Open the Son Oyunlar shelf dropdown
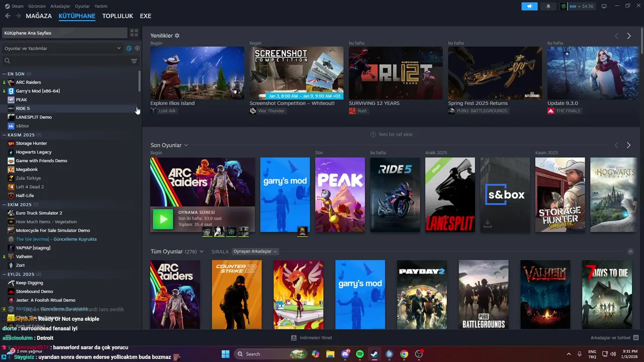644x362 pixels. [186, 145]
